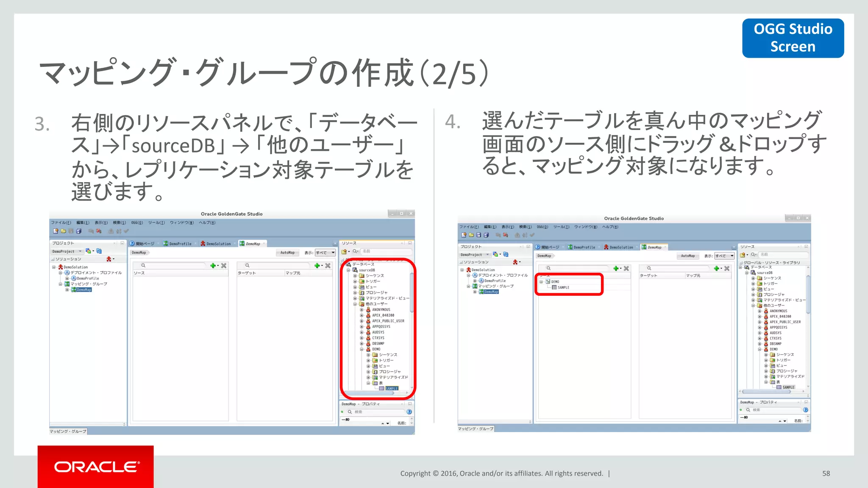
Task: Open 表示 すべて combo box in step 4 screenshot
Action: [724, 256]
